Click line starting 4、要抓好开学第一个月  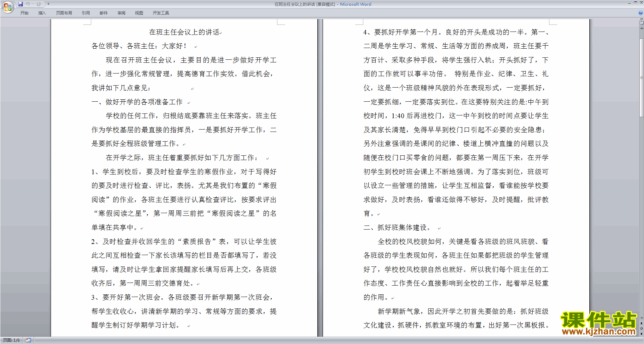point(456,32)
